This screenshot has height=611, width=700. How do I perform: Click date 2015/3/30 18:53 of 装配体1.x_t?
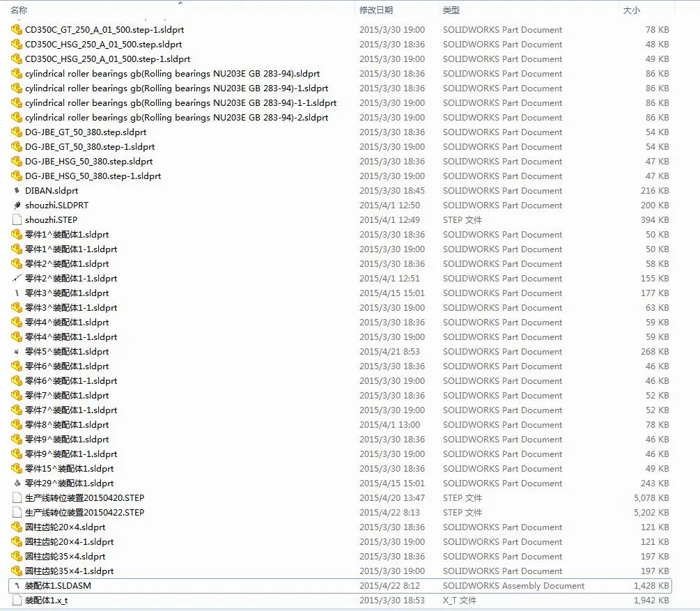(x=391, y=601)
